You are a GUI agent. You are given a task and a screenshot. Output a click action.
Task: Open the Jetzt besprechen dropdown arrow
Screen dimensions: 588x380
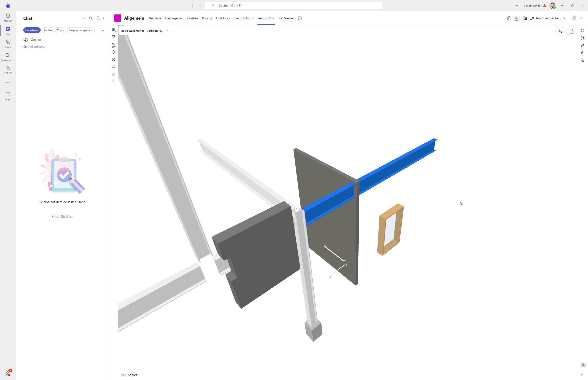point(564,18)
